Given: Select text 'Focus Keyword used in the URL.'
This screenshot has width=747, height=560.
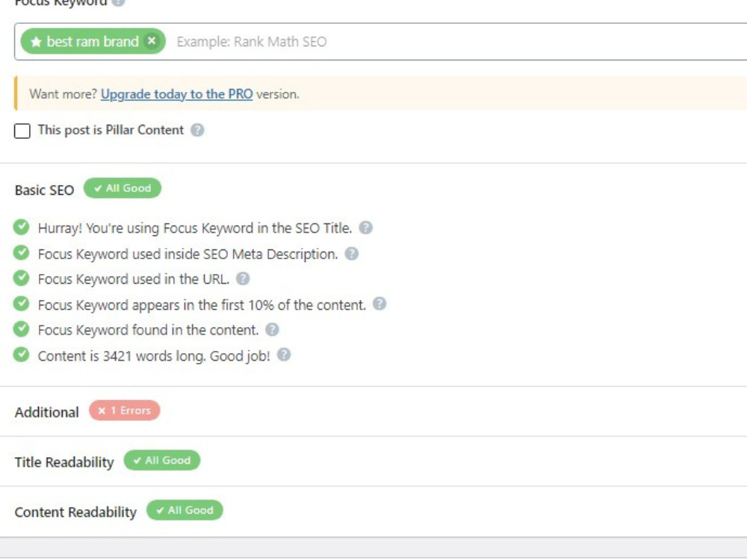Looking at the screenshot, I should pos(134,279).
